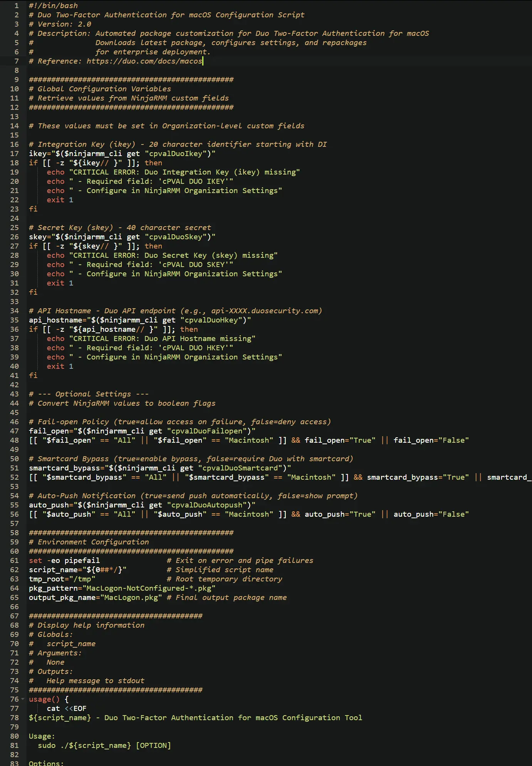Viewport: 532px width, 766px height.
Task: Click the string "cpvalDuoSkey"
Action: click(176, 237)
